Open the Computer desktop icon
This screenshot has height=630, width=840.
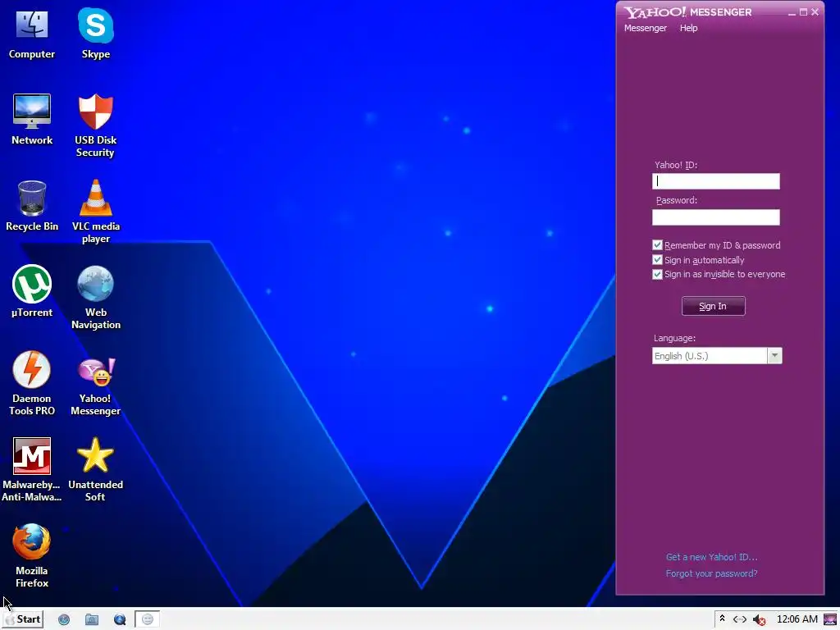coord(32,34)
